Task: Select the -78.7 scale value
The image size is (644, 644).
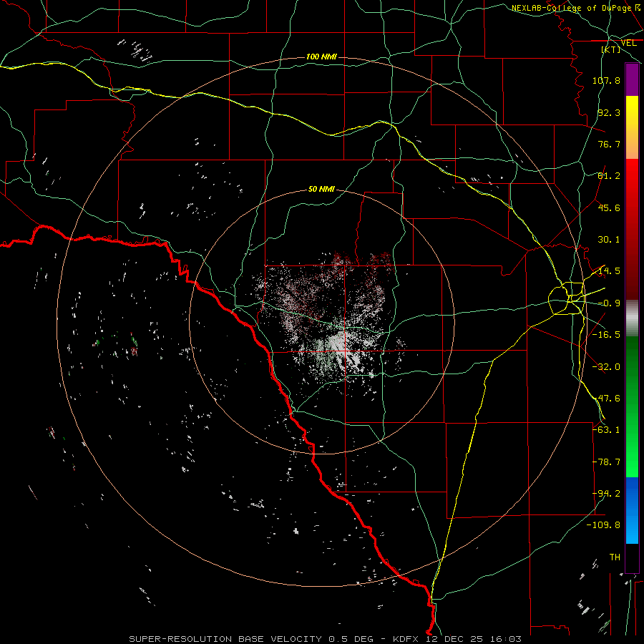Action: click(x=606, y=462)
